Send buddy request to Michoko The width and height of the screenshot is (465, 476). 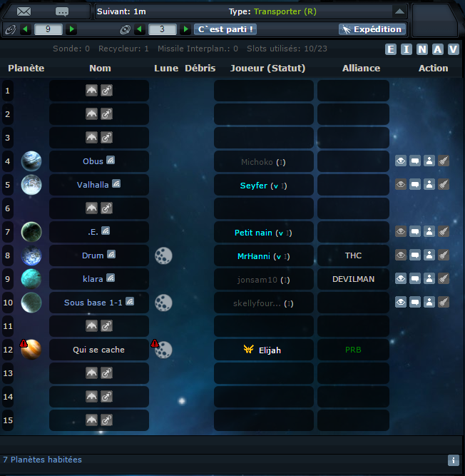point(429,161)
